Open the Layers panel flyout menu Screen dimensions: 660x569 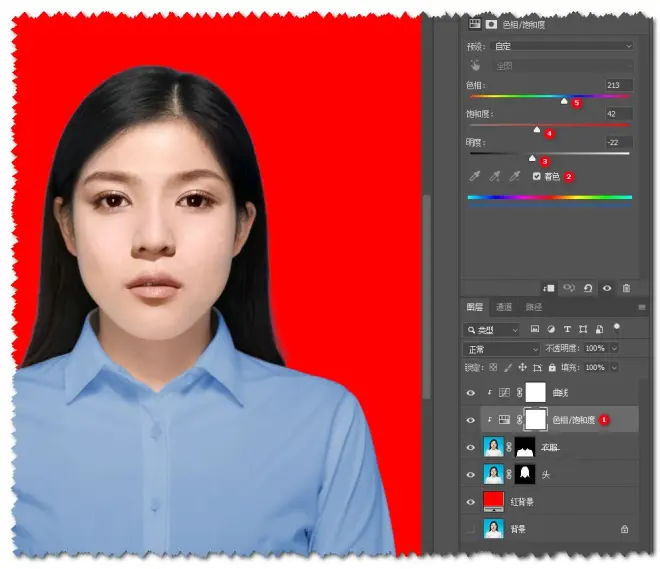coord(641,307)
